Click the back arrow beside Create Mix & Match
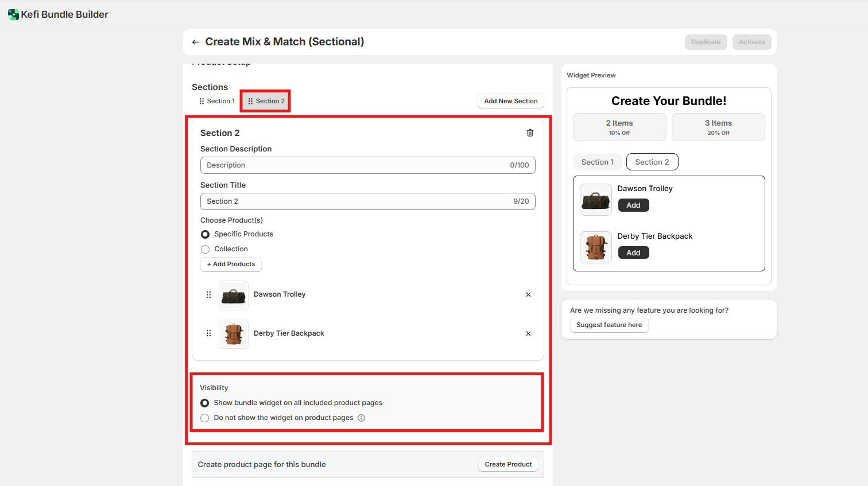The height and width of the screenshot is (486, 868). [x=195, y=42]
